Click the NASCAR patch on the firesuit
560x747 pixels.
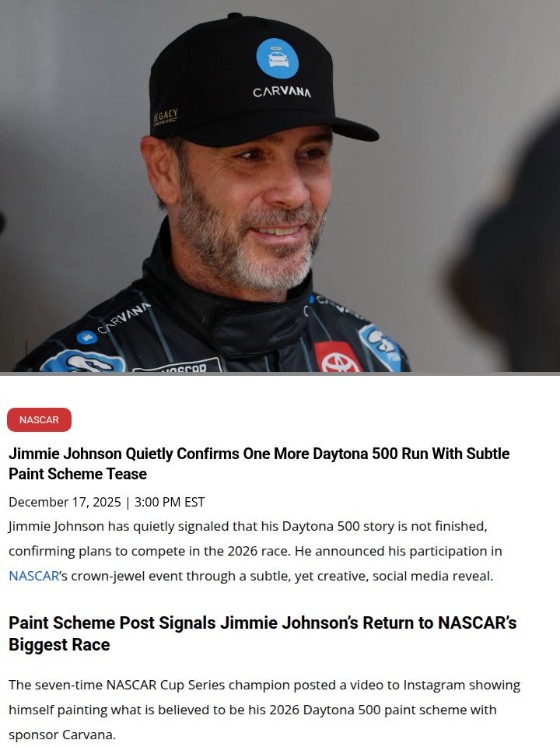pos(177,366)
